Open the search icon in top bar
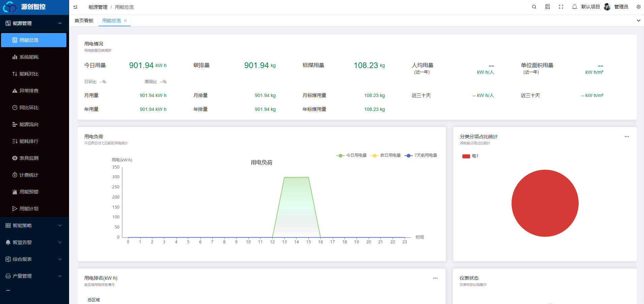The image size is (644, 304). pyautogui.click(x=534, y=7)
